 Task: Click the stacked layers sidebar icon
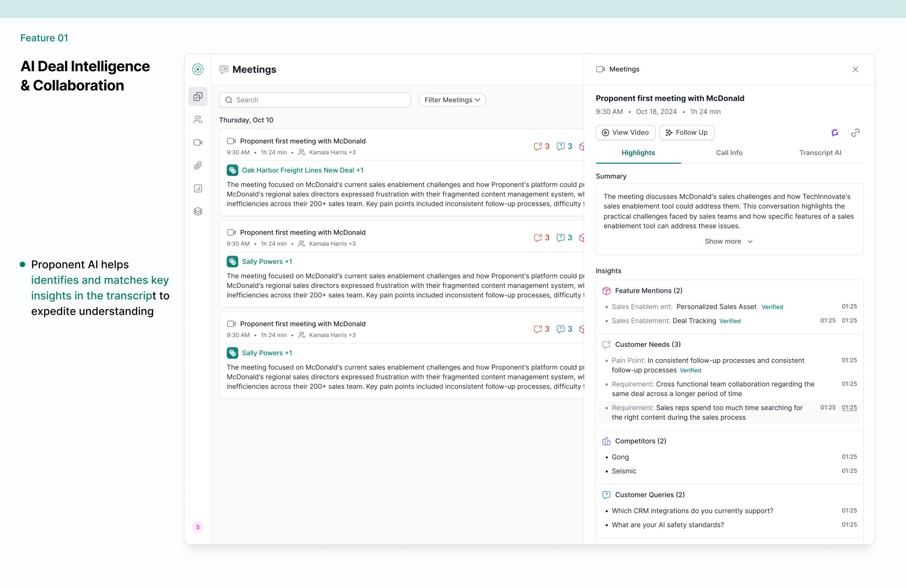(198, 211)
